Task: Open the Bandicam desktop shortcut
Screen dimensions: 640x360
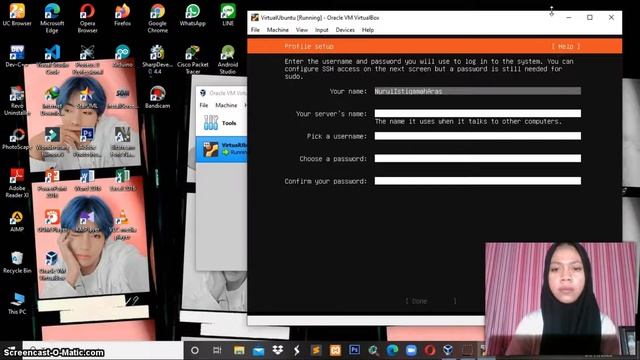Action: point(158,98)
